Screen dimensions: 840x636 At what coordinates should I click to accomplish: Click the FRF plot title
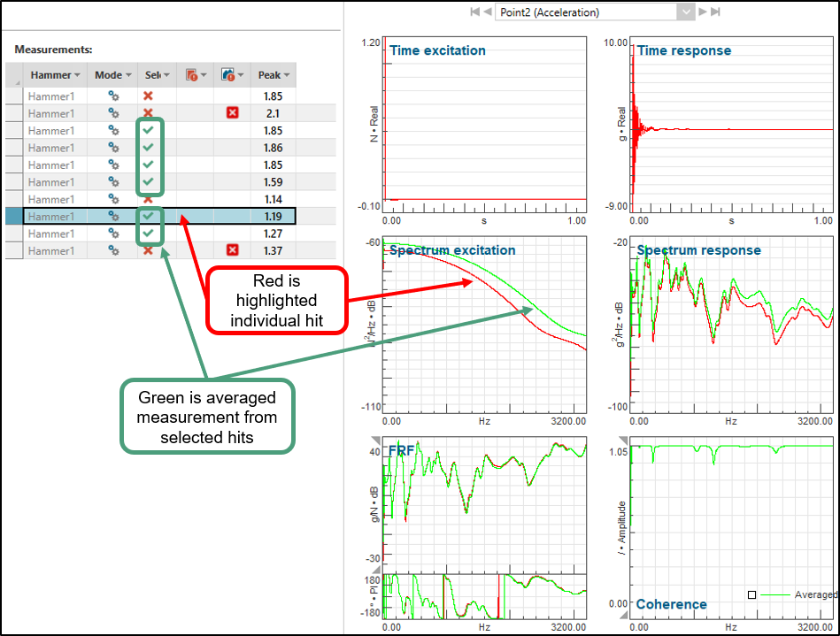tap(401, 450)
